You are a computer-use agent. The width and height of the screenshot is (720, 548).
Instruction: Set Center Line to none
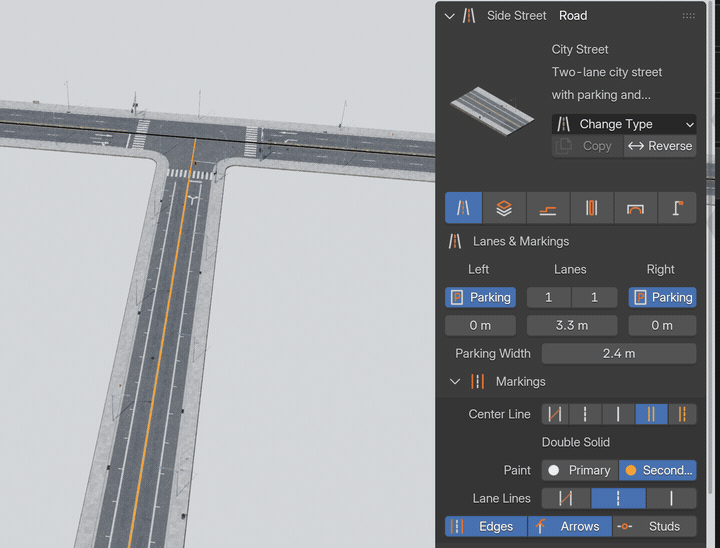tap(555, 414)
